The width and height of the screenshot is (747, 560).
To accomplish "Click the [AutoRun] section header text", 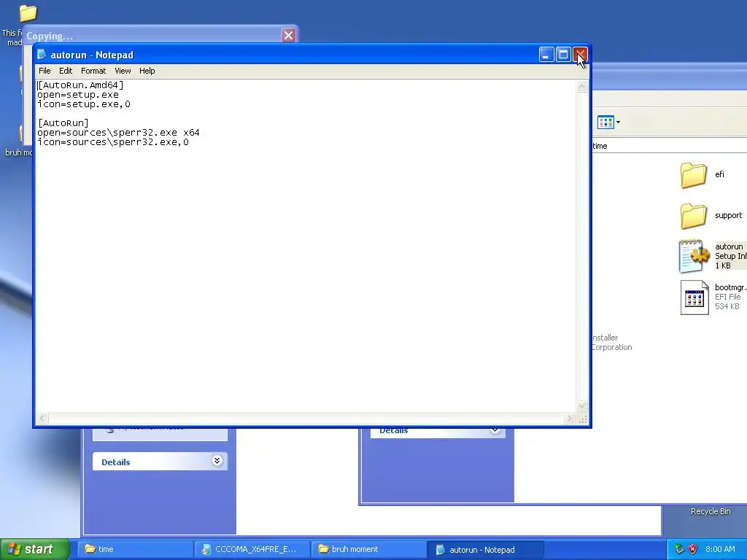I will click(x=63, y=122).
